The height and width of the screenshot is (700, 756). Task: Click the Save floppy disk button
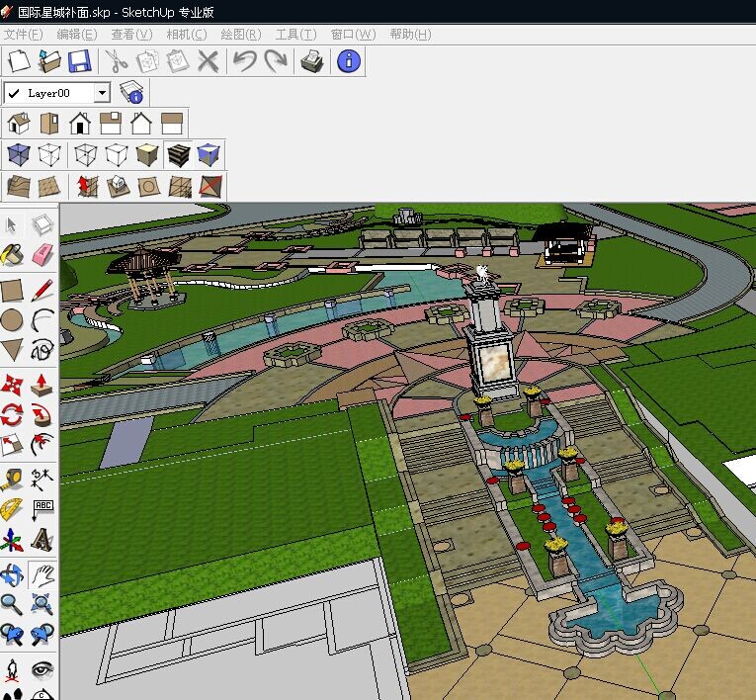[79, 61]
